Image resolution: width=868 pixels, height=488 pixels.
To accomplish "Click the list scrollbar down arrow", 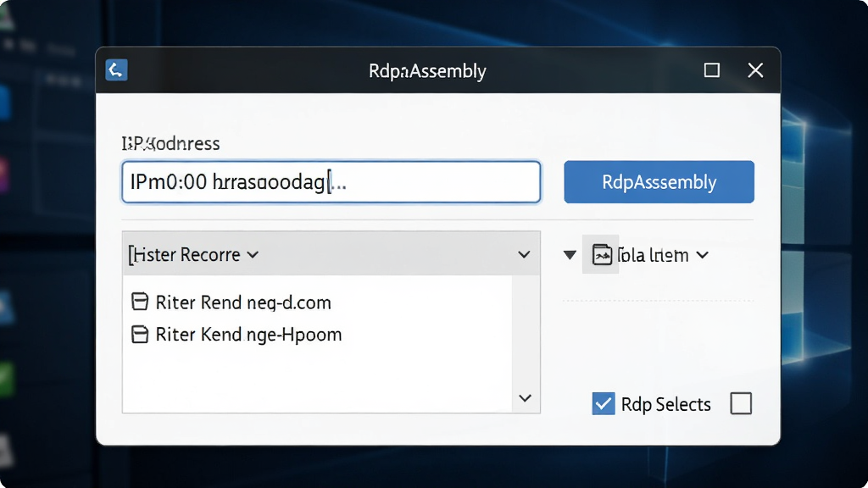I will (526, 398).
